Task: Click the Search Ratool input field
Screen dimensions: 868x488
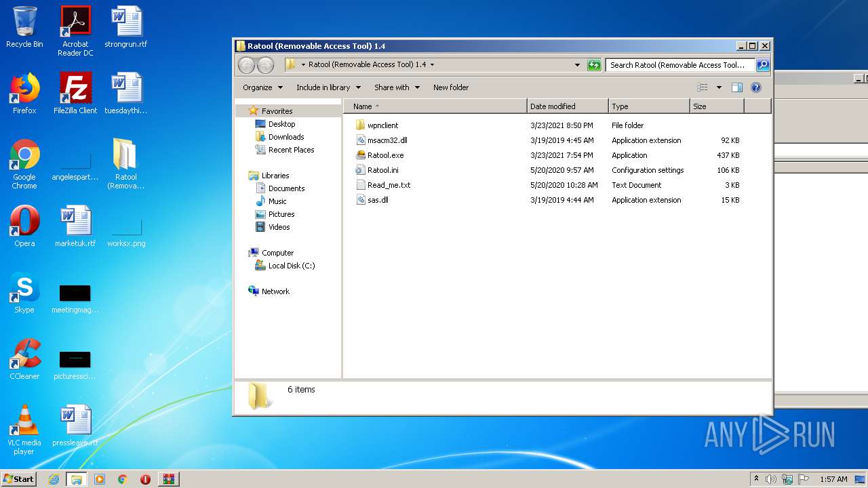Action: point(680,65)
